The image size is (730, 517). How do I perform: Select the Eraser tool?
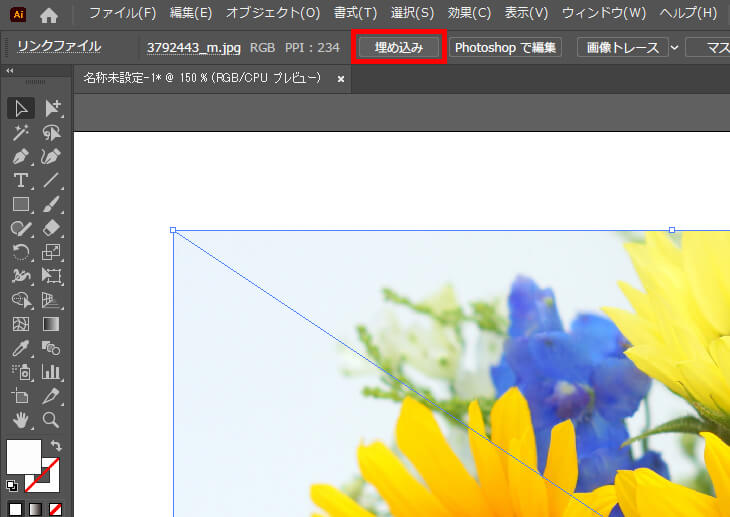click(52, 228)
